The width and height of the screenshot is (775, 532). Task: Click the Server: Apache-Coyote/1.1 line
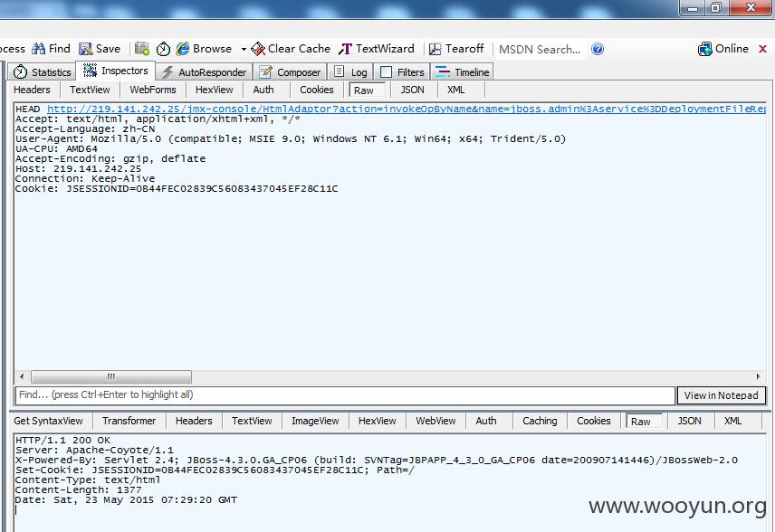coord(94,450)
